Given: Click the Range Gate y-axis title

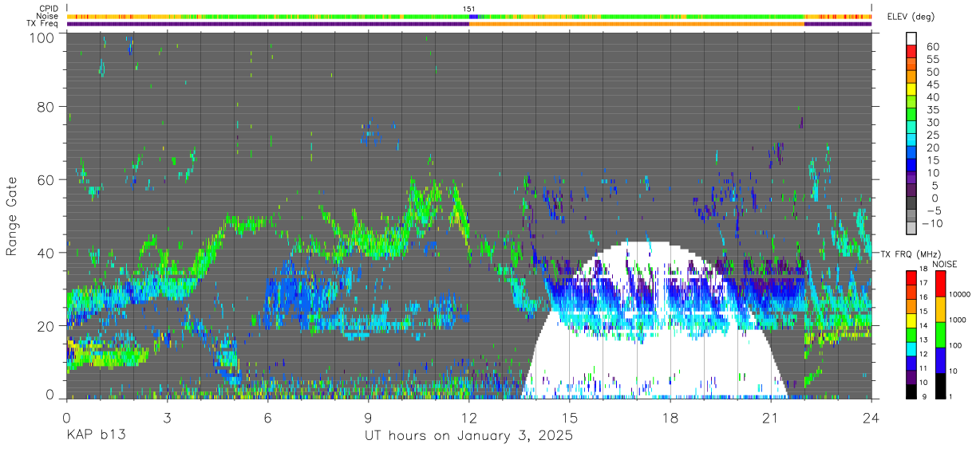Looking at the screenshot, I should (x=12, y=217).
